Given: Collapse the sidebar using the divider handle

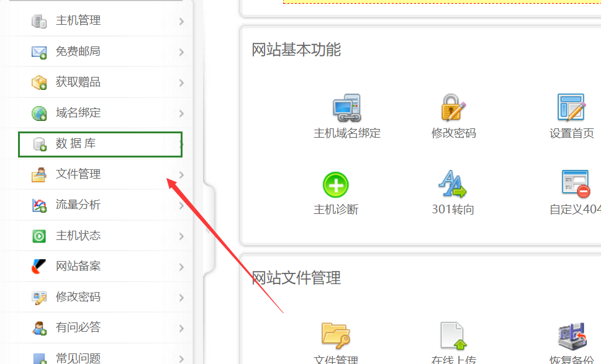Looking at the screenshot, I should click(x=210, y=229).
